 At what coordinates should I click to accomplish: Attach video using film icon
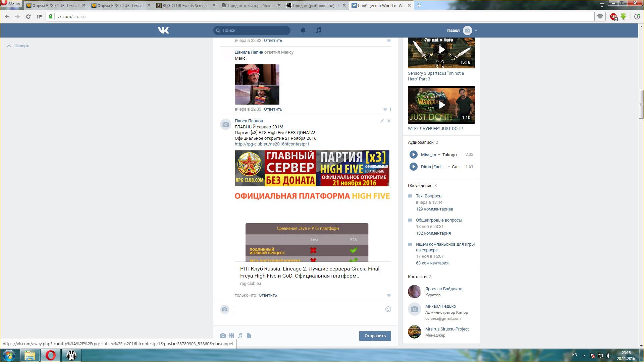(x=231, y=336)
